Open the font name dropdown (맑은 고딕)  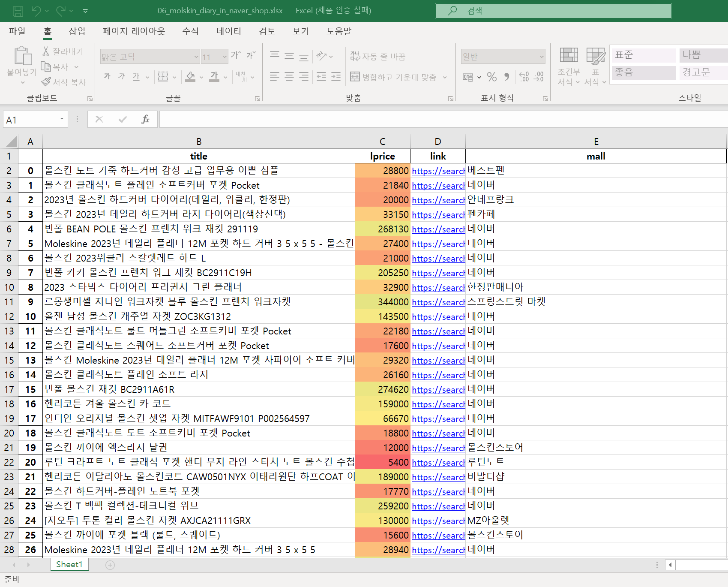click(x=196, y=57)
